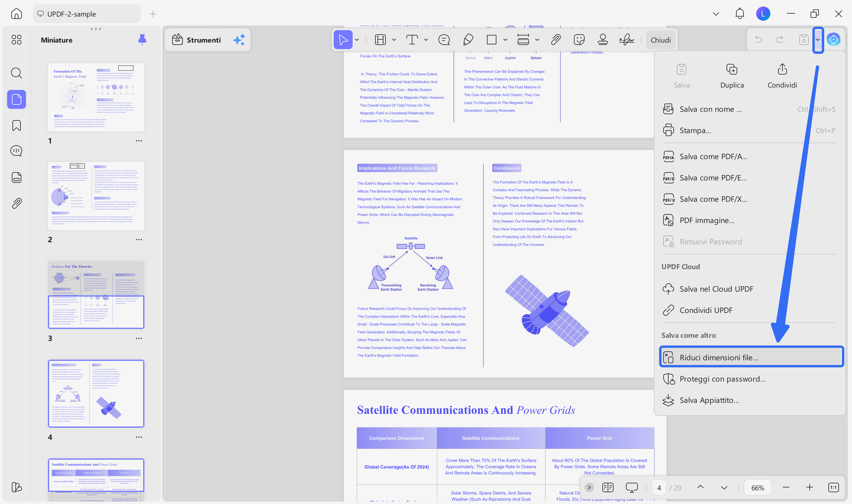
Task: Select Proteggi con password
Action: coord(749,379)
